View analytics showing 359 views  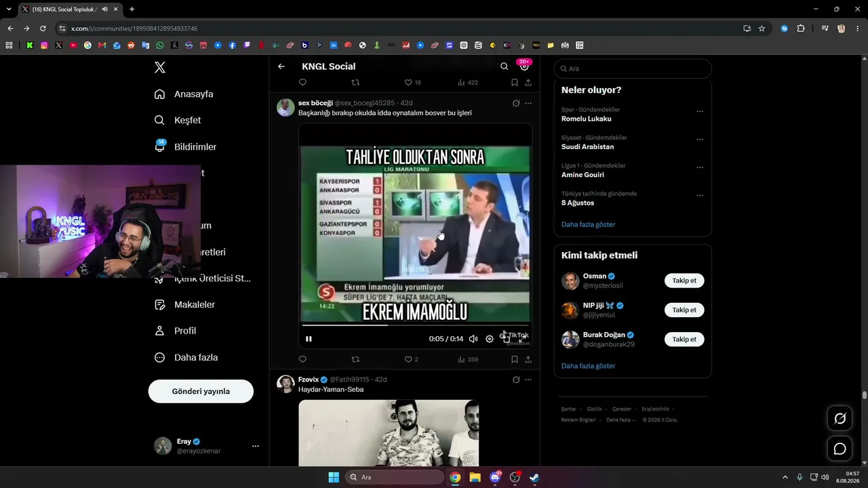(x=467, y=359)
